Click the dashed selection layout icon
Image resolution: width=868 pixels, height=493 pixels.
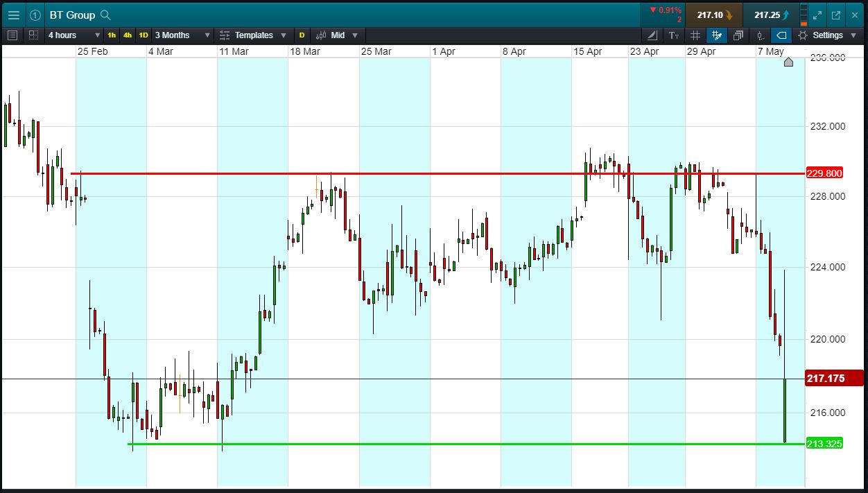tap(33, 35)
